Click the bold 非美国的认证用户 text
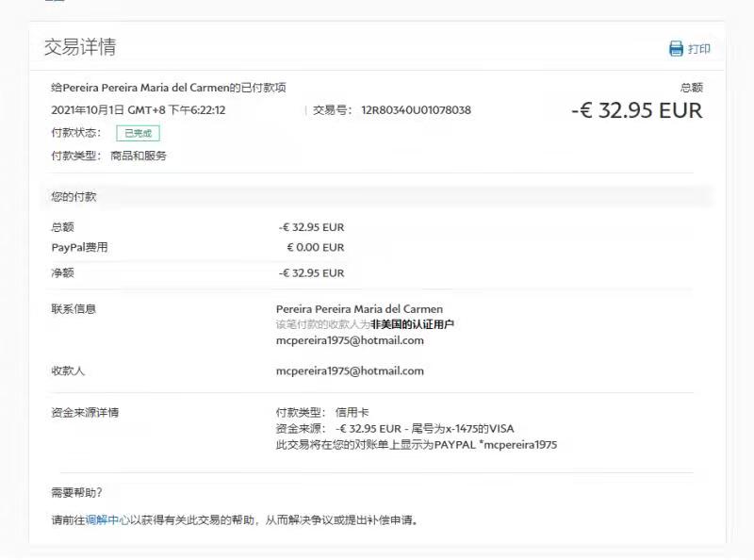 (411, 324)
